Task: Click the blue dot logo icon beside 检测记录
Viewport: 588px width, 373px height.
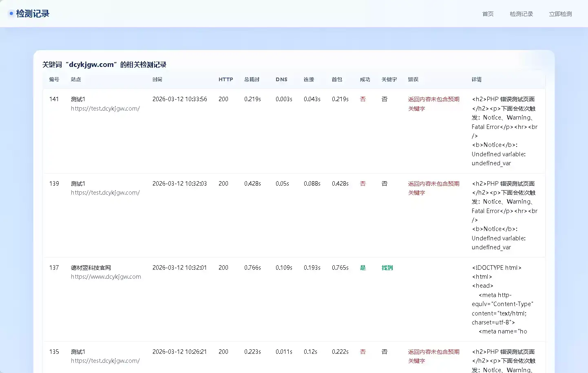Action: pos(11,13)
